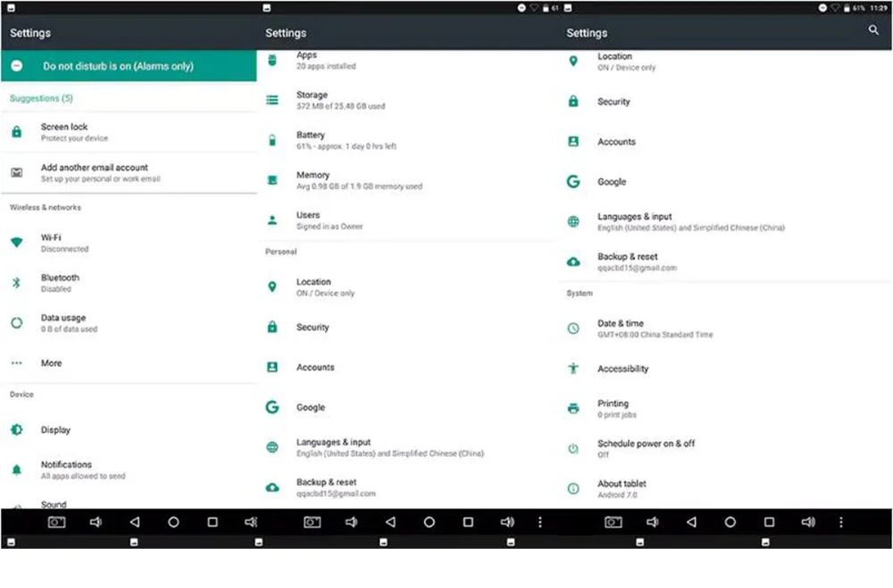The width and height of the screenshot is (893, 588).
Task: Open the Display settings entry
Action: coord(129,430)
